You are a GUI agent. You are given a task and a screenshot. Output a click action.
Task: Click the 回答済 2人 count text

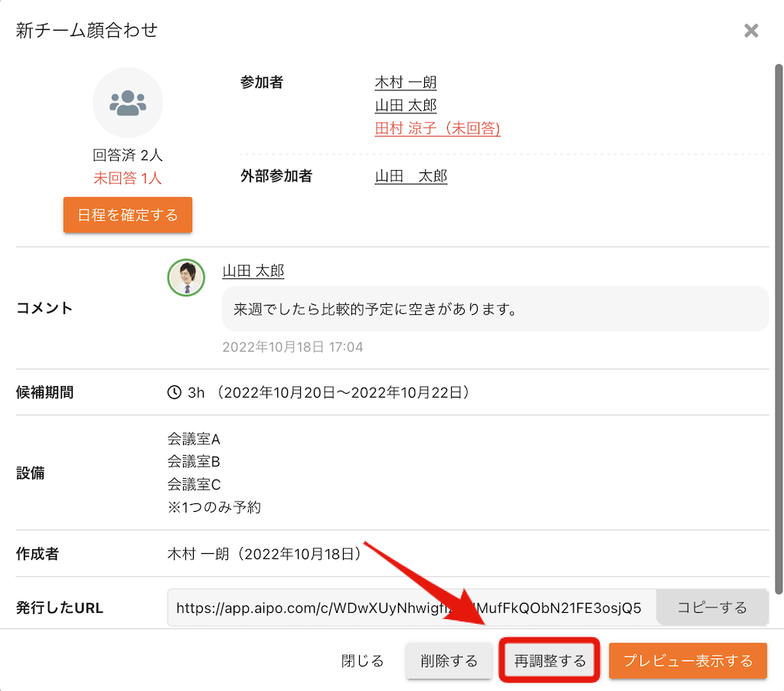(128, 156)
